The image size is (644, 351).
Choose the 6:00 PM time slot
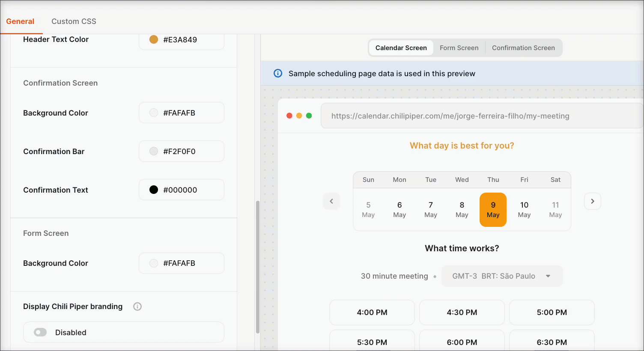point(462,341)
